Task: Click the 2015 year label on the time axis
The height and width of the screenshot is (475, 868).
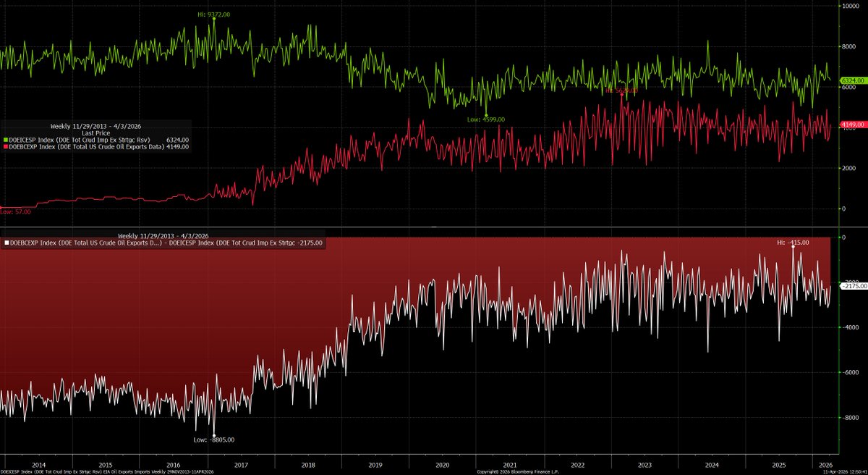Action: (106, 464)
